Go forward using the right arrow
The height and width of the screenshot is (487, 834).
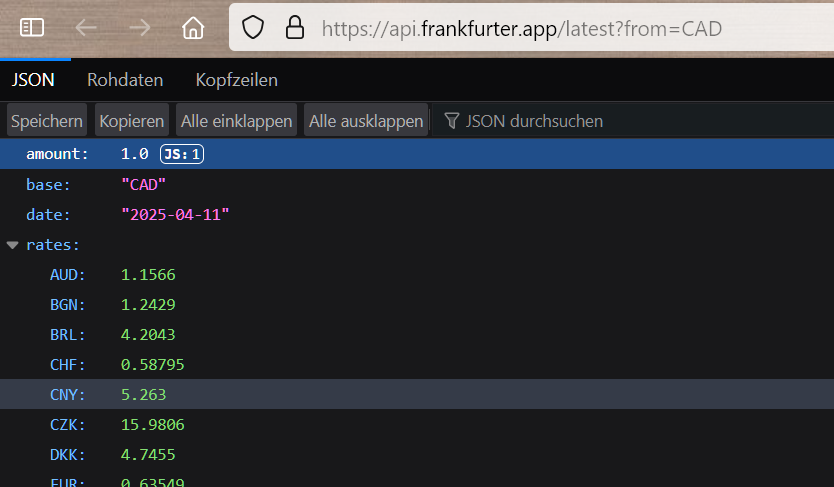[140, 28]
